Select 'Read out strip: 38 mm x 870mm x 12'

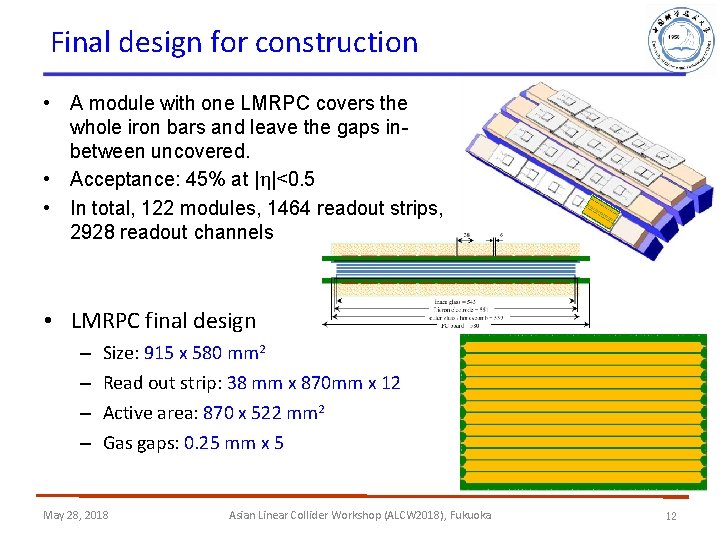coord(252,383)
